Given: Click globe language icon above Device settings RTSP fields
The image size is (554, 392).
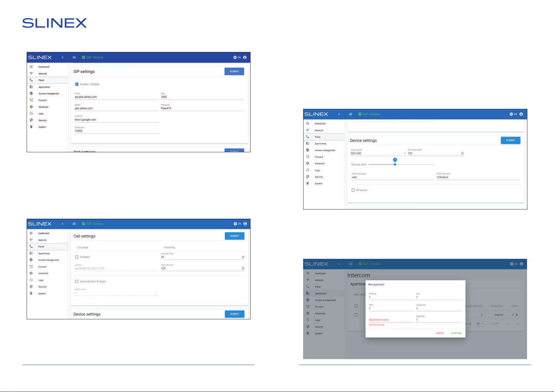Looking at the screenshot, I should point(511,114).
